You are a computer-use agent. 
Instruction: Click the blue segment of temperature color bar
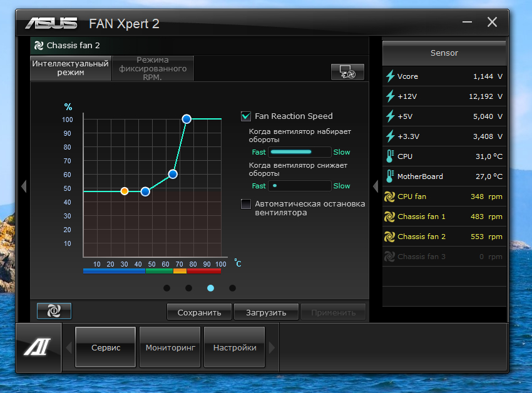[115, 271]
